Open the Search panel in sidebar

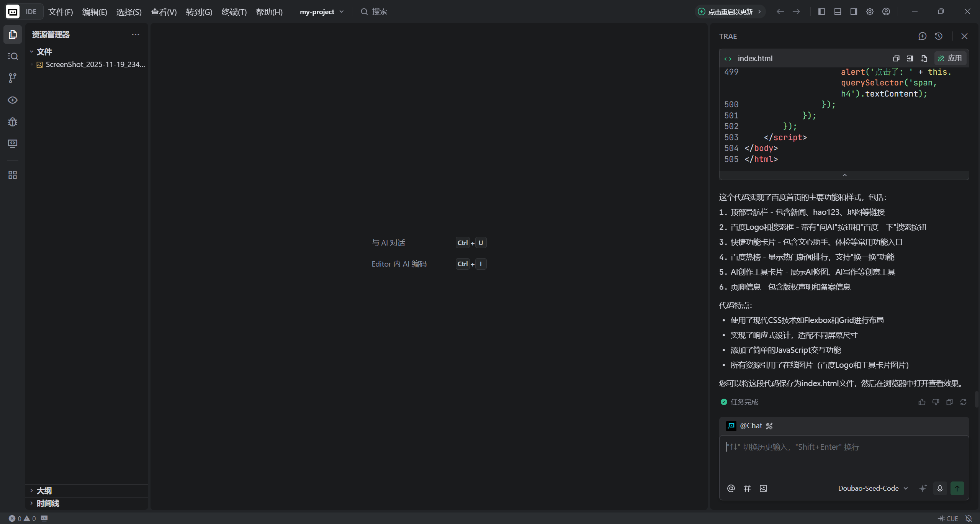(x=13, y=56)
